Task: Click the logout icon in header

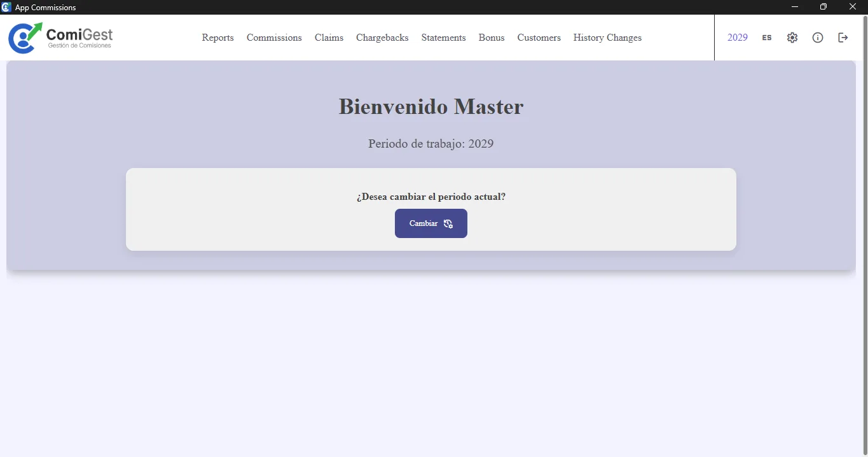Action: 843,38
